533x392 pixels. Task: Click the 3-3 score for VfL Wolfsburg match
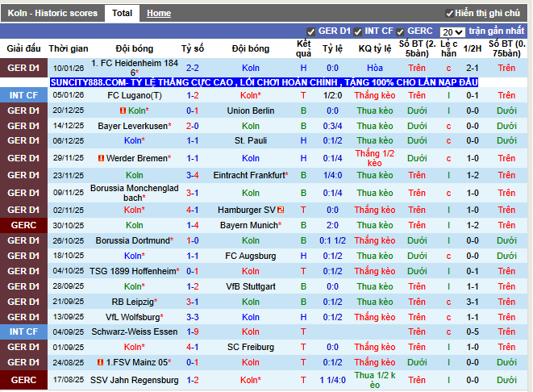tap(193, 317)
